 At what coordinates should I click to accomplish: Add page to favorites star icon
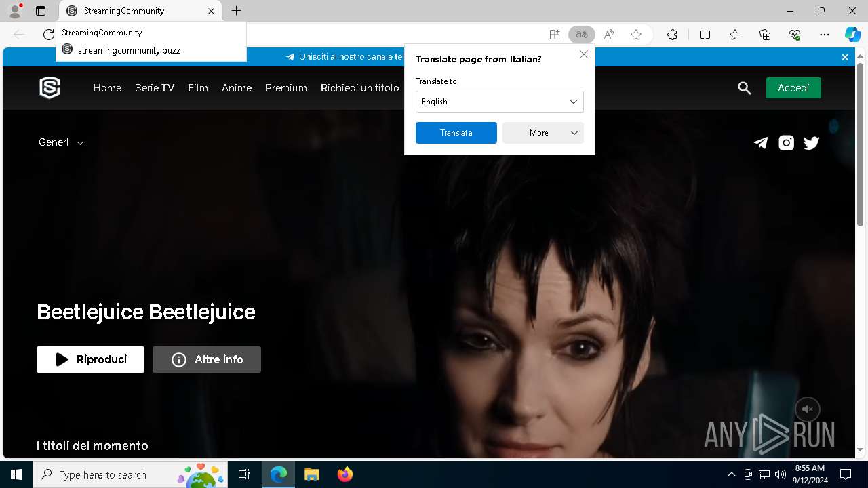[636, 35]
